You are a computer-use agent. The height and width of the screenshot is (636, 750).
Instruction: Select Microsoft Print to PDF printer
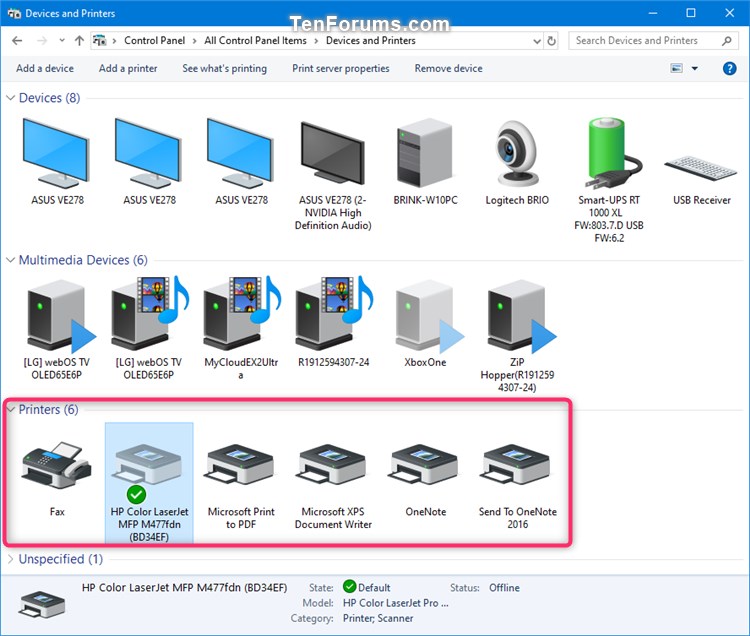point(241,465)
